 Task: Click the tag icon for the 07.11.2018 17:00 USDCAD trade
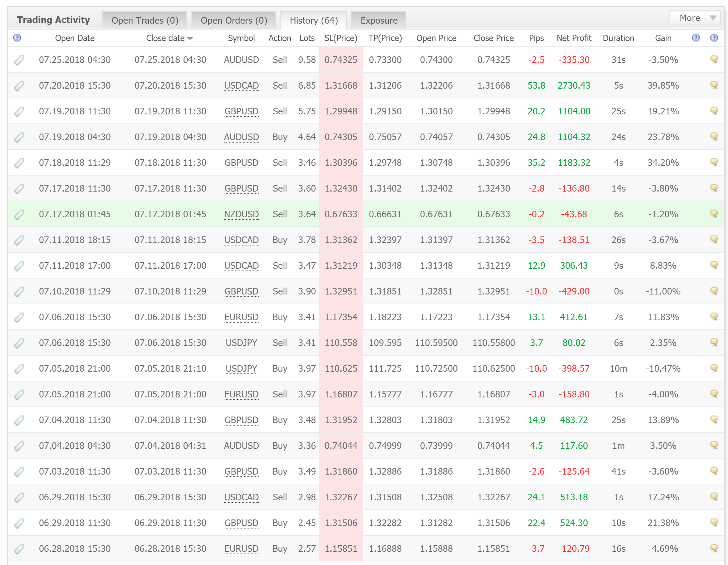19,266
